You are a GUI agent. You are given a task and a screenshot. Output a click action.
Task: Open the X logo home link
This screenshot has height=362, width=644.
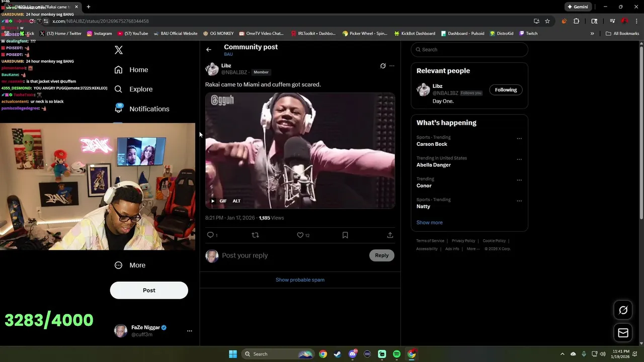119,50
